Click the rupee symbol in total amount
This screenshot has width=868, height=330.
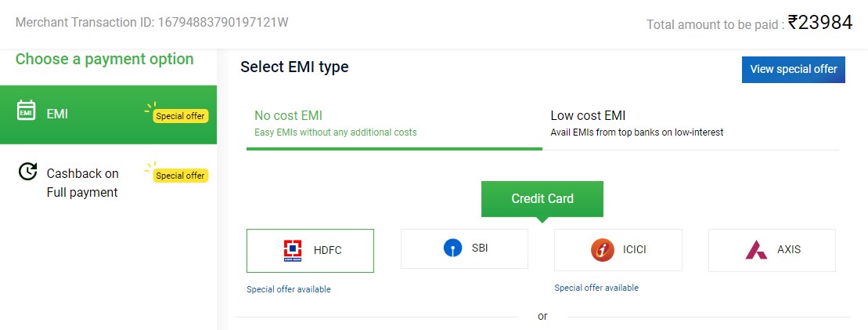(x=794, y=23)
